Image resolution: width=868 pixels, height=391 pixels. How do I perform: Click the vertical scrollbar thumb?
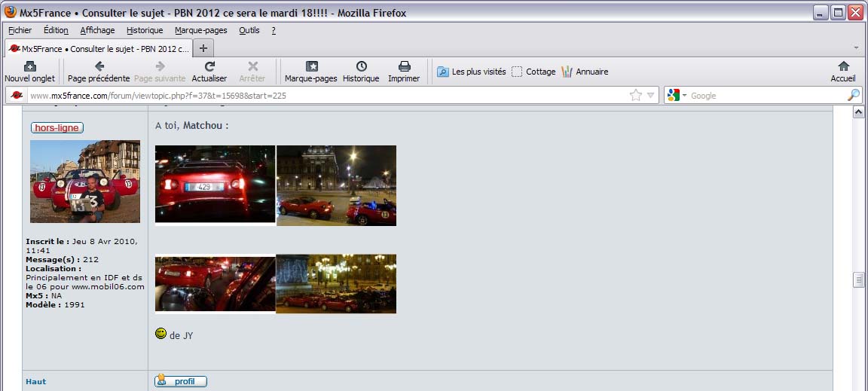tap(859, 280)
